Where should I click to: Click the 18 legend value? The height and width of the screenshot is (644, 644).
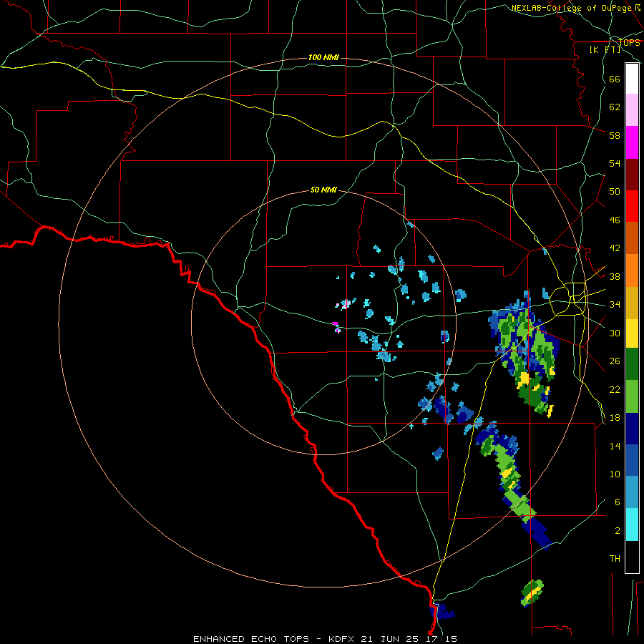[615, 418]
